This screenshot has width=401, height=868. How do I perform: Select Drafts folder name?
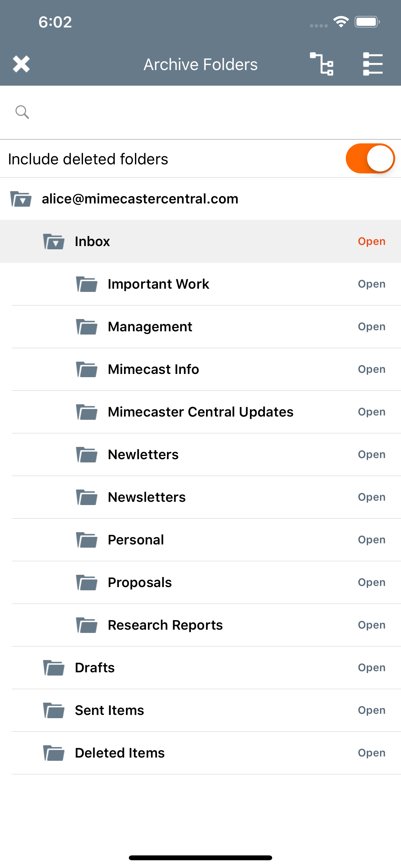click(95, 667)
